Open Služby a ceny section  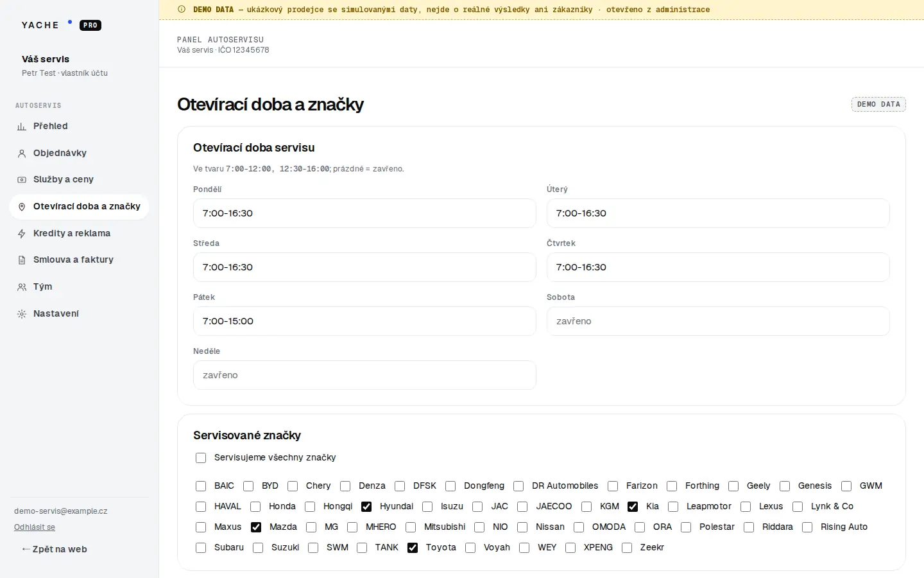pos(79,180)
